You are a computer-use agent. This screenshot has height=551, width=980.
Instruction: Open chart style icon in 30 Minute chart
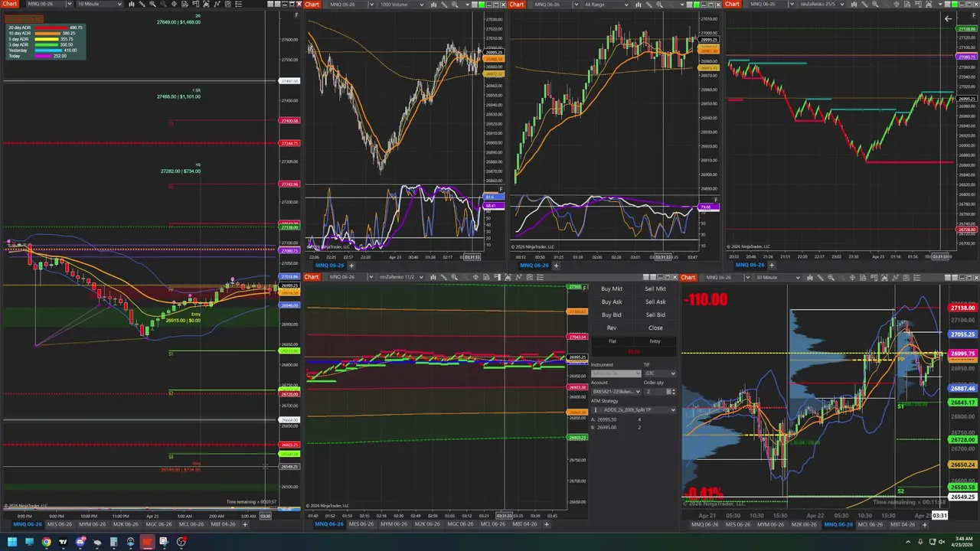point(810,277)
